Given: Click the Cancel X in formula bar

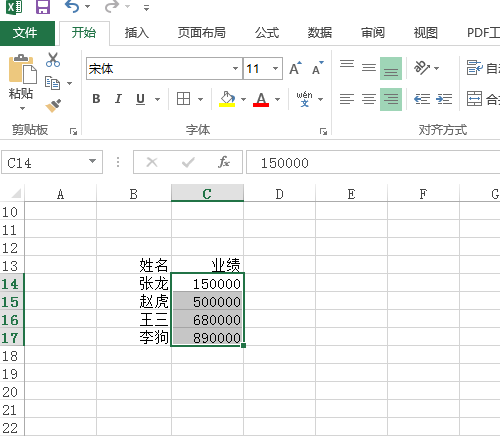Looking at the screenshot, I should tap(152, 162).
